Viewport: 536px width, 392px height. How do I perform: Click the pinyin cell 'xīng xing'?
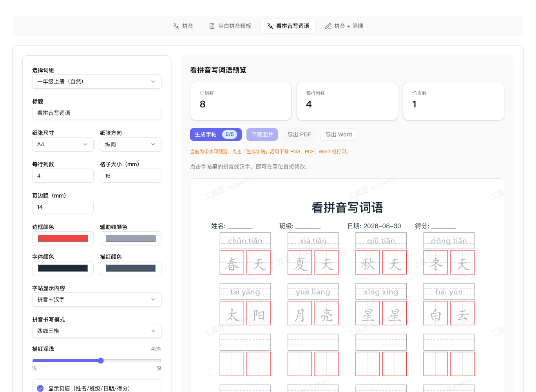381,292
